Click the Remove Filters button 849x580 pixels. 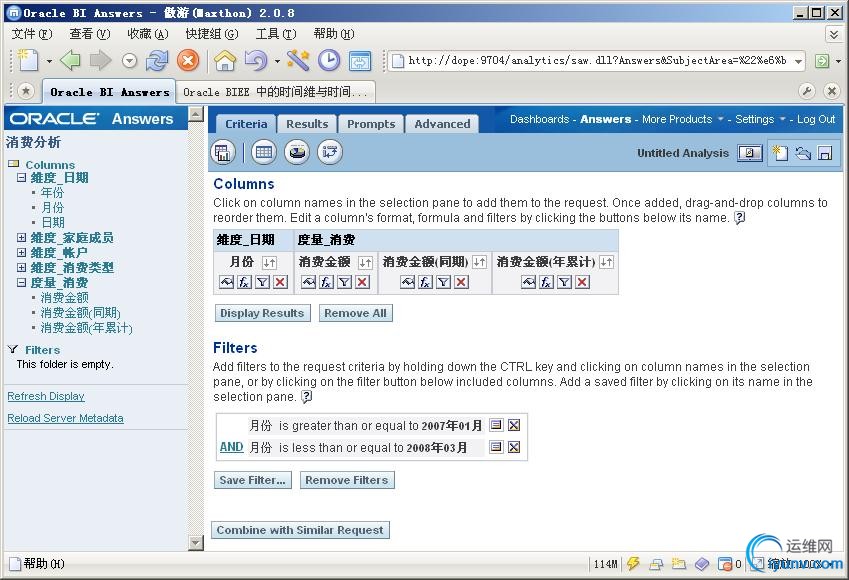(x=347, y=480)
